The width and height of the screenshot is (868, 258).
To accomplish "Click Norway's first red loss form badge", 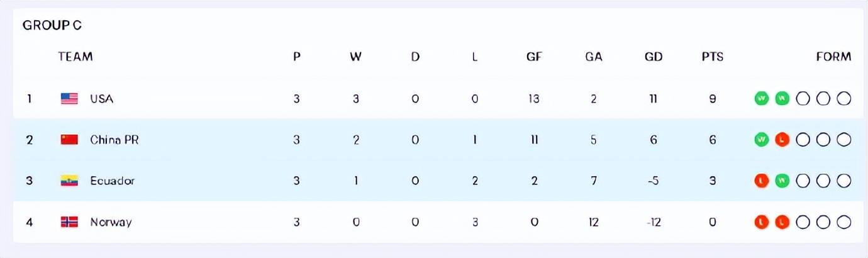I will pyautogui.click(x=762, y=222).
